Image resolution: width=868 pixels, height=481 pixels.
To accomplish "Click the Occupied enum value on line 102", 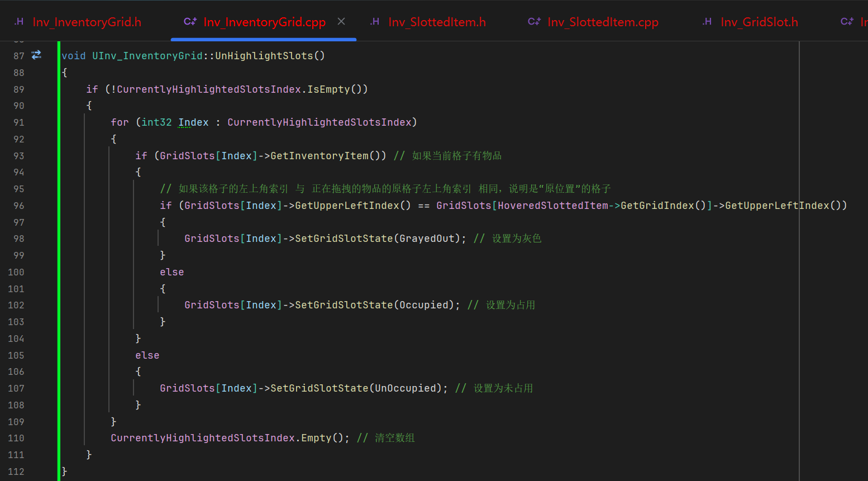I will (424, 305).
